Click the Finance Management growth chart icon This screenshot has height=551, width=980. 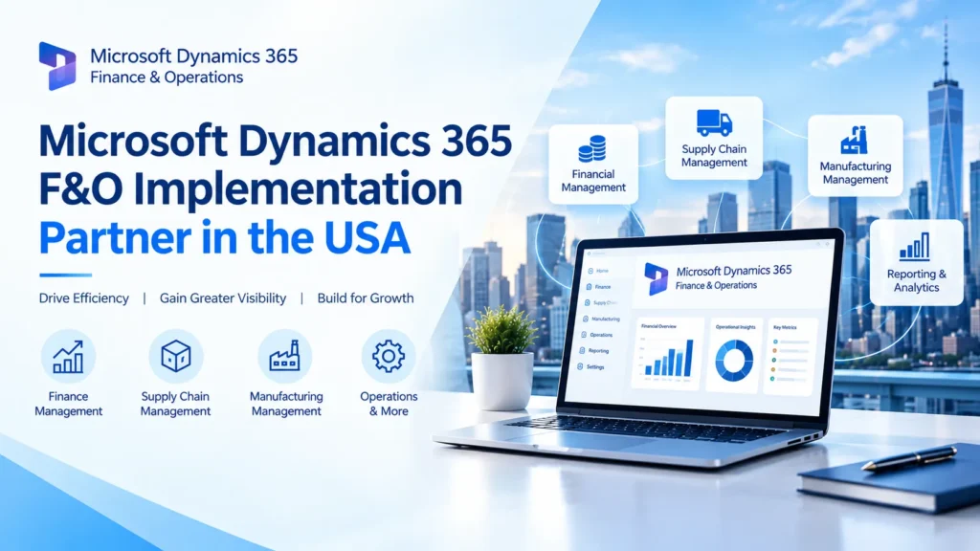tap(68, 357)
